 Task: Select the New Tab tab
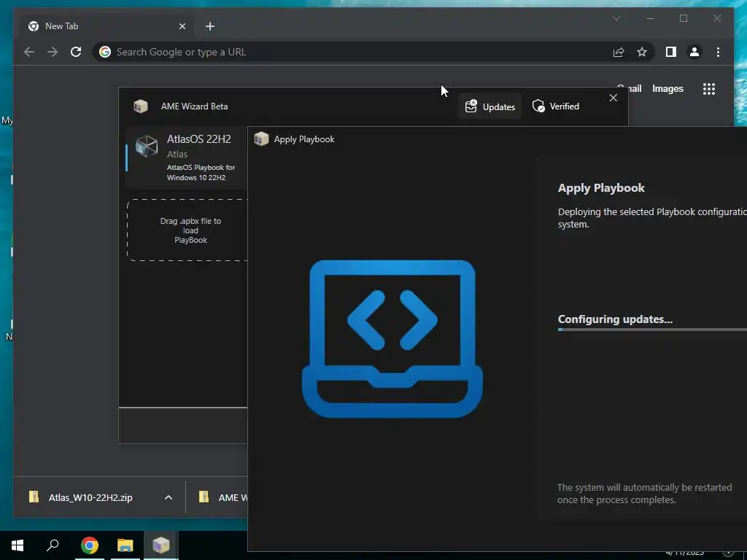click(x=105, y=26)
